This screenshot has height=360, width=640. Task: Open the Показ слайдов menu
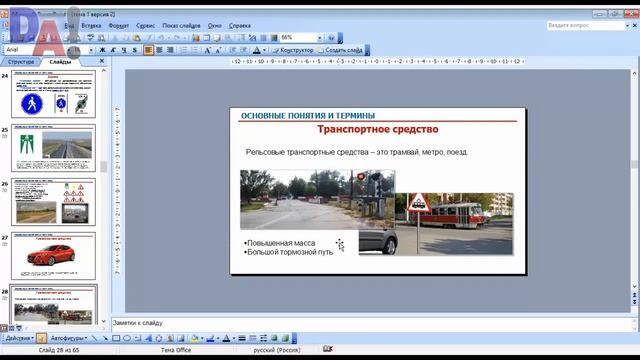click(181, 26)
